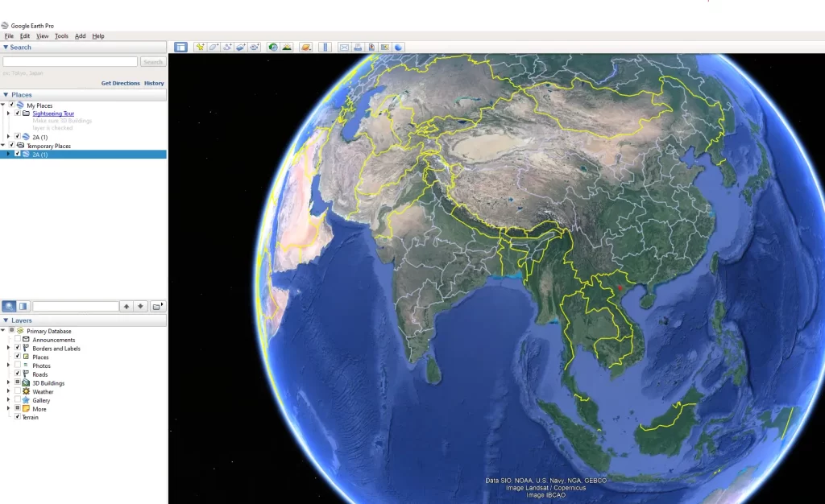
Task: Open the Help menu
Action: point(97,36)
